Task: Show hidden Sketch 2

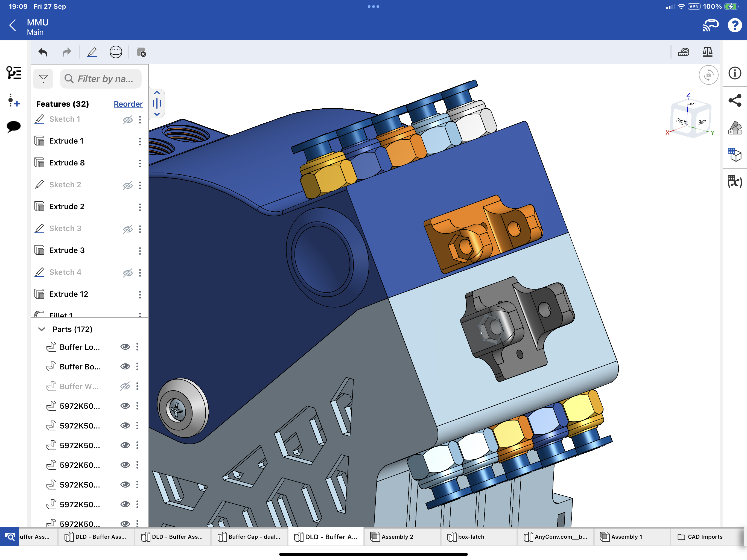Action: 128,185
